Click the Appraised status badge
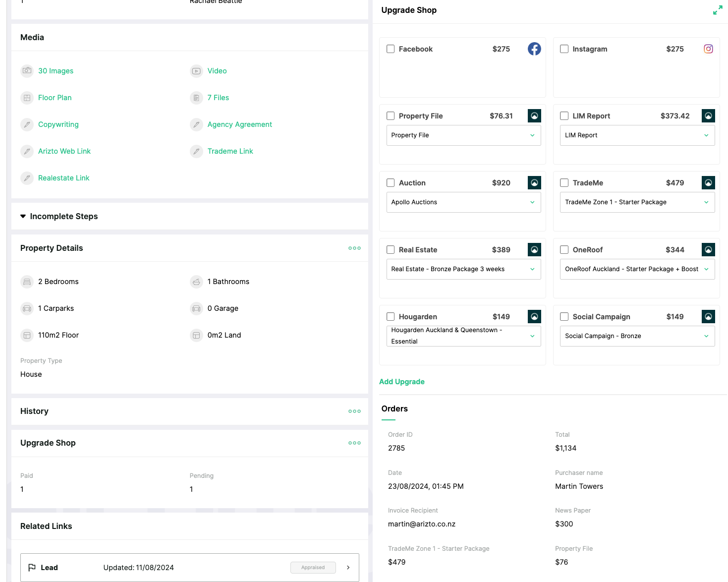This screenshot has height=582, width=728. [x=313, y=568]
